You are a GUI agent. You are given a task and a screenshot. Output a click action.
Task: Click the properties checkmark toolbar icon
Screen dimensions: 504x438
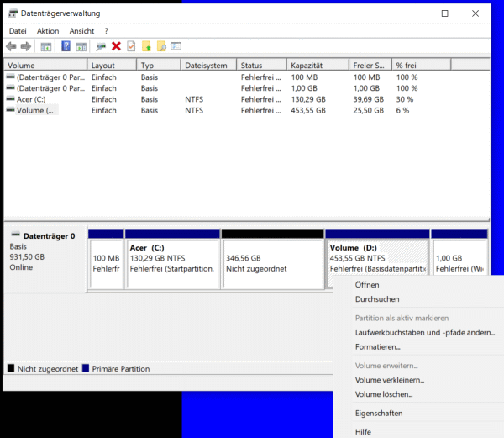coord(131,46)
